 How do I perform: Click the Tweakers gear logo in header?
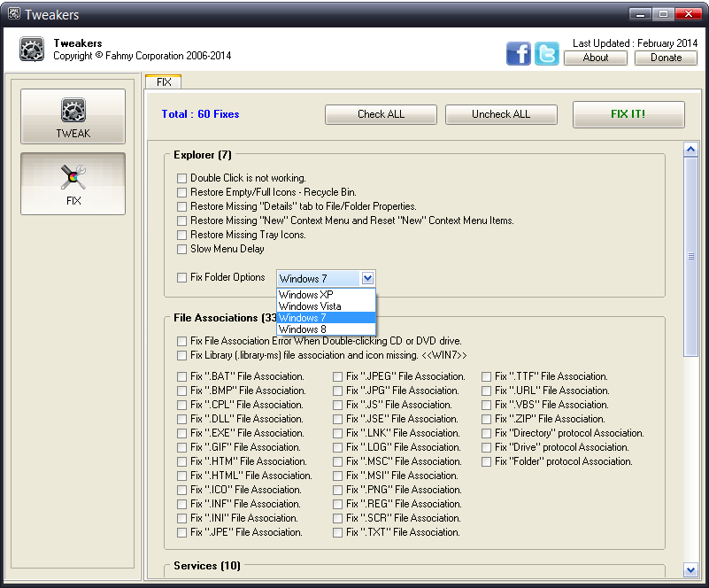click(32, 50)
